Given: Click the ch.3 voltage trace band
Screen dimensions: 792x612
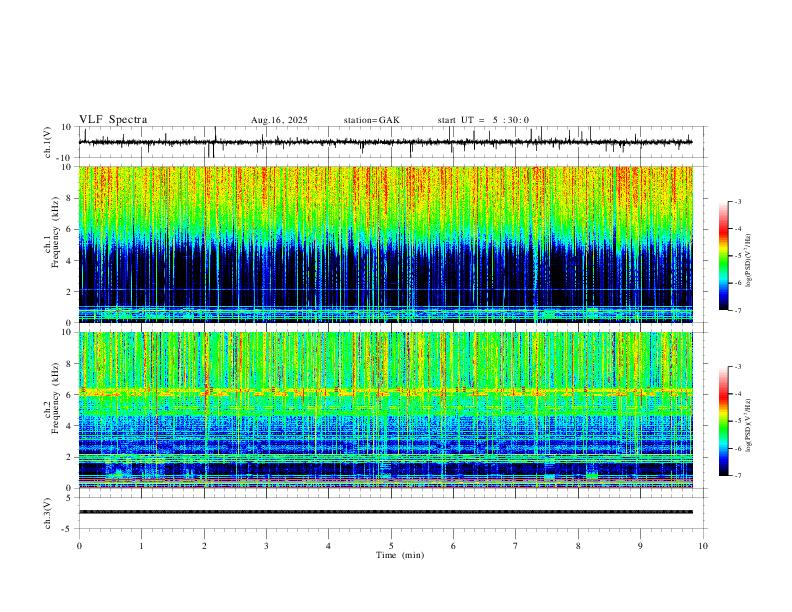Looking at the screenshot, I should [386, 512].
